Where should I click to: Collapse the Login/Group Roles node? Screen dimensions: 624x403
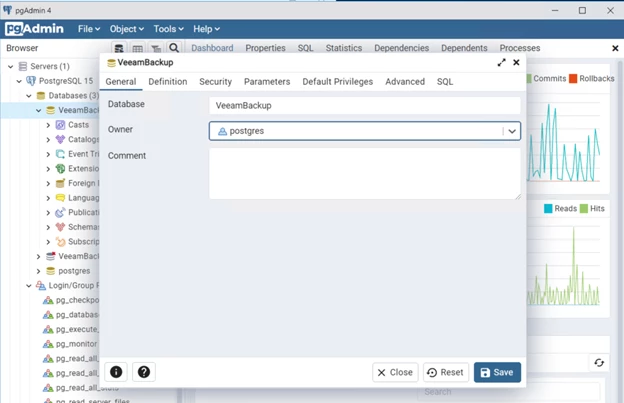(29, 286)
